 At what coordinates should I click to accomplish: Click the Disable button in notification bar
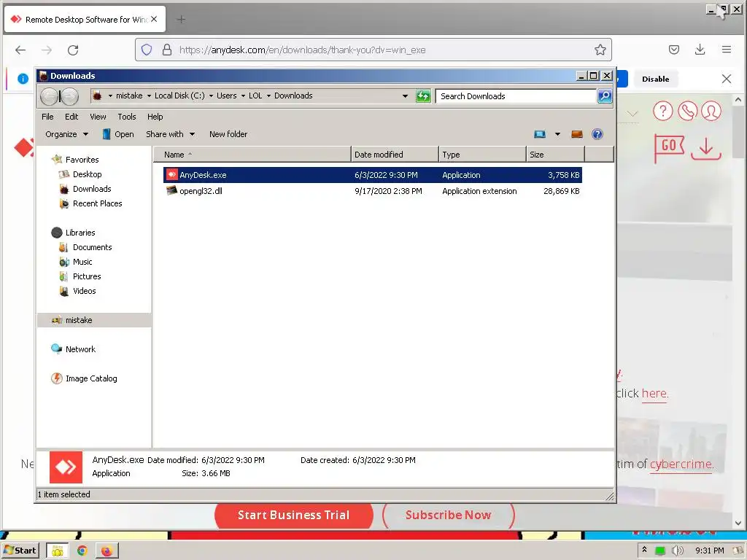(x=656, y=79)
